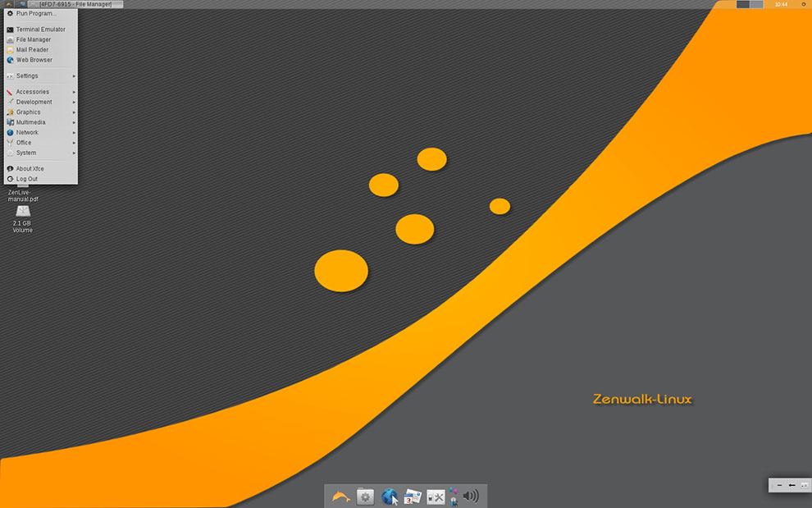This screenshot has height=508, width=812.
Task: Expand the System submenu
Action: (x=41, y=153)
